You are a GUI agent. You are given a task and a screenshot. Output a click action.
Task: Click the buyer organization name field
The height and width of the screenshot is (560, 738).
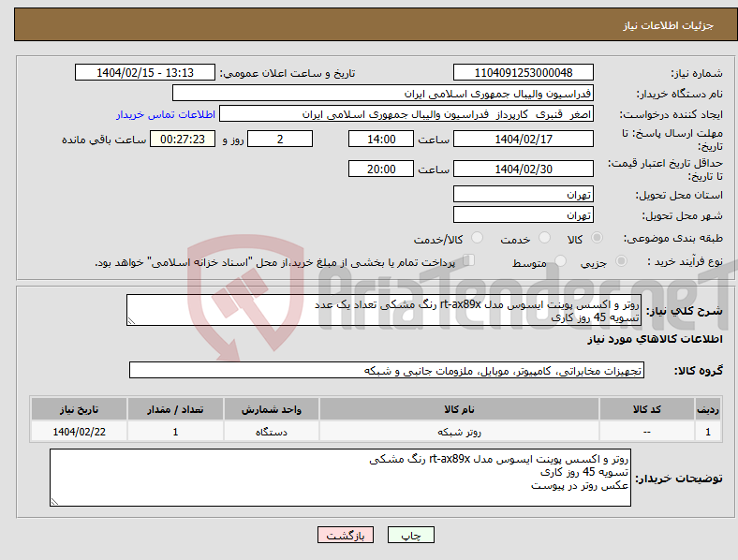tap(383, 93)
